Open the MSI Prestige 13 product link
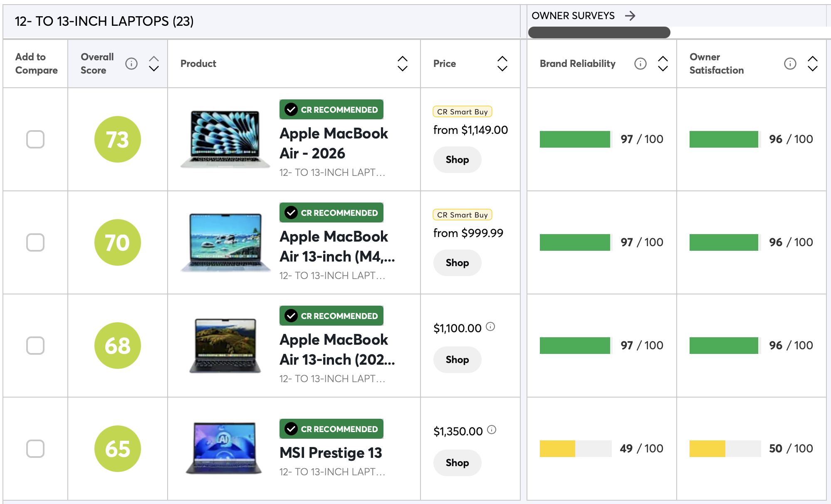831x504 pixels. [x=331, y=453]
